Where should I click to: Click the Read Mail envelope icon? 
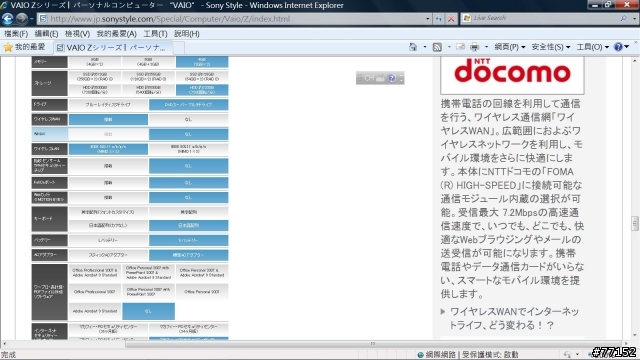coord(460,47)
